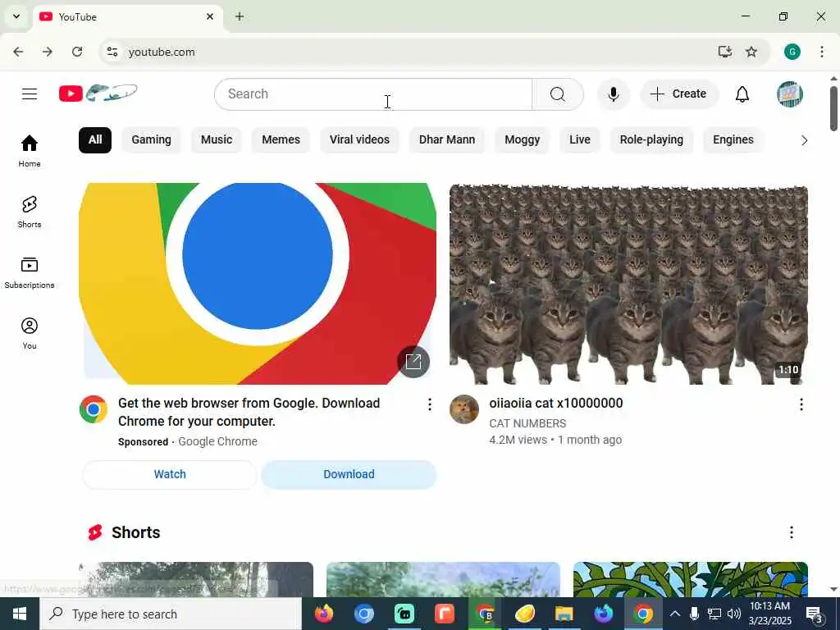
Task: Click the Google Chrome advertiser avatar
Action: pyautogui.click(x=94, y=409)
